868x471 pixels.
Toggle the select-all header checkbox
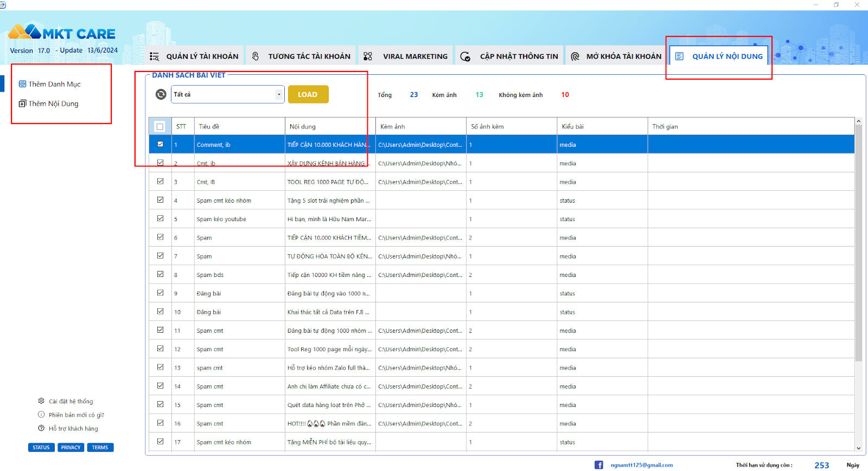[x=160, y=127]
